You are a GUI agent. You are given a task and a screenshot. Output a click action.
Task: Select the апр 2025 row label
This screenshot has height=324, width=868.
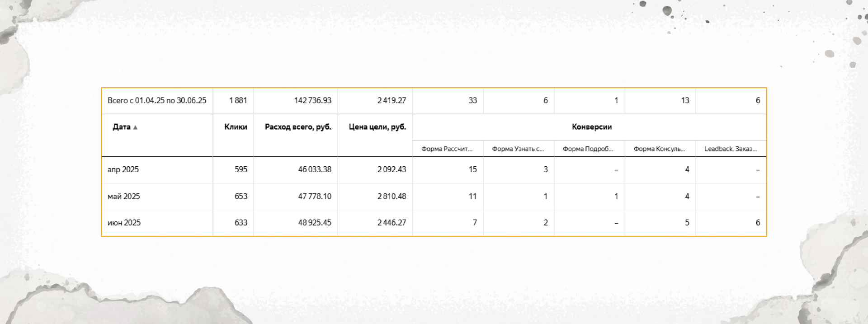pos(123,169)
